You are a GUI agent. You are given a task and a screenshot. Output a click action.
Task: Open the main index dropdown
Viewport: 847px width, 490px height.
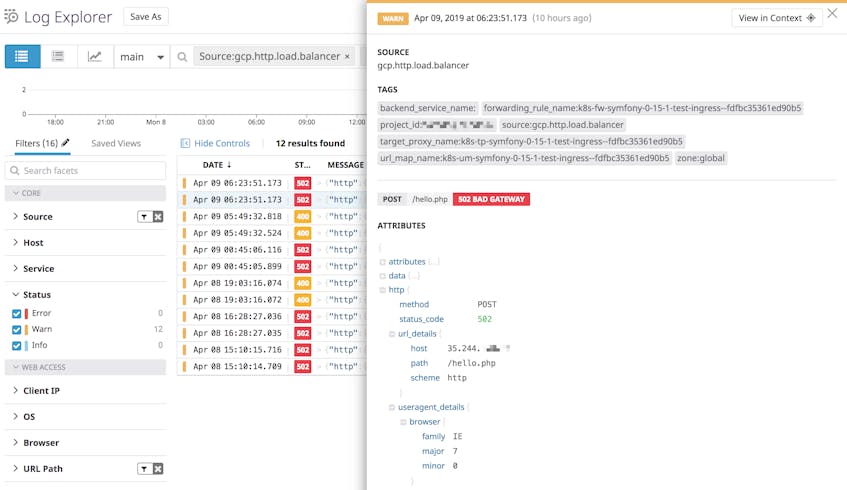[x=142, y=57]
